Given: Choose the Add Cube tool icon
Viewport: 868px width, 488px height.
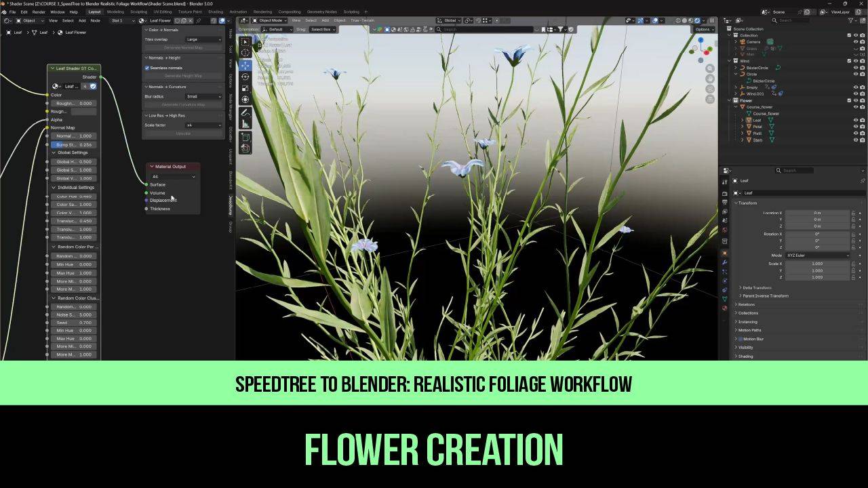Looking at the screenshot, I should 245,137.
